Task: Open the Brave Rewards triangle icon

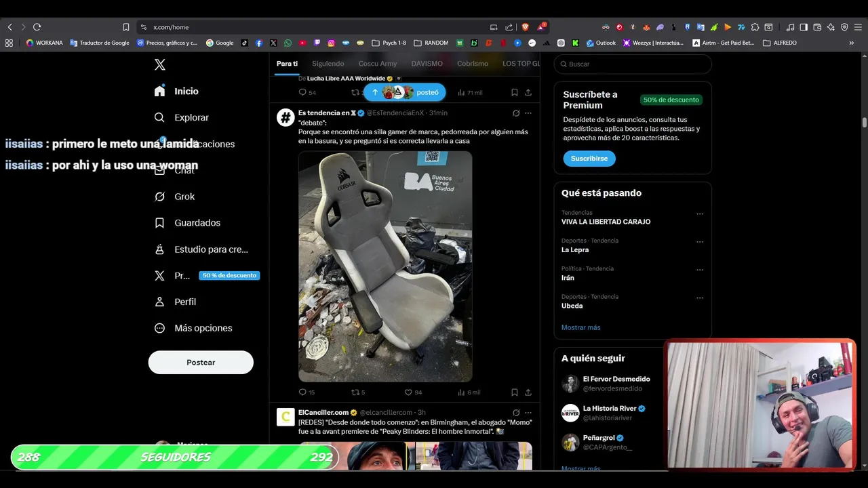Action: [541, 27]
